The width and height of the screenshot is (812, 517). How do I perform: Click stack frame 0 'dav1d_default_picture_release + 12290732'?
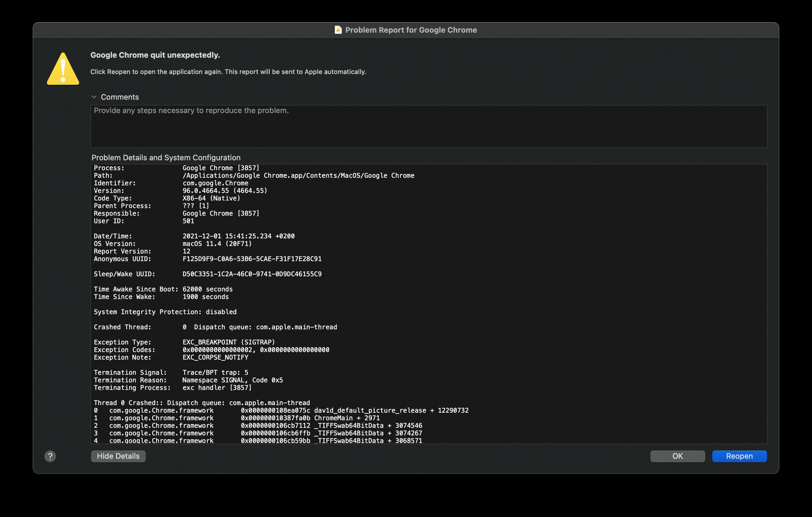point(391,411)
